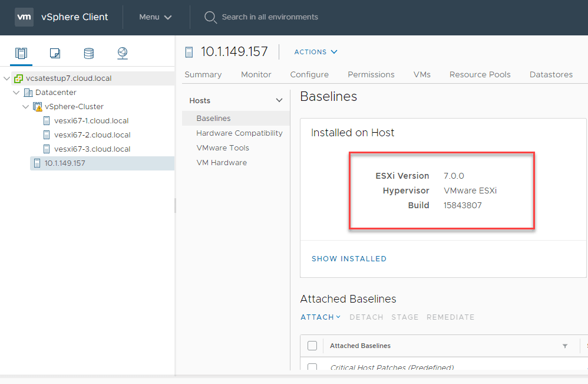Switch to the Configure tab
This screenshot has width=588, height=384.
[x=309, y=74]
